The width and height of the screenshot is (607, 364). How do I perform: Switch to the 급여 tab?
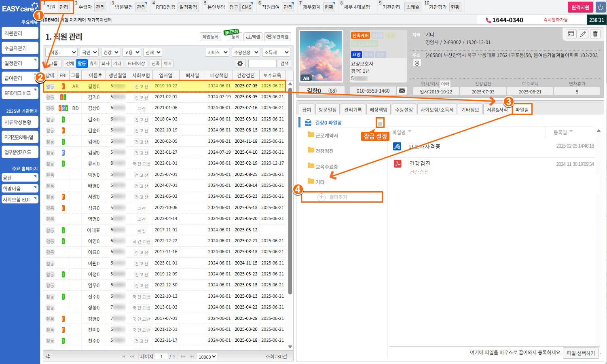(307, 110)
